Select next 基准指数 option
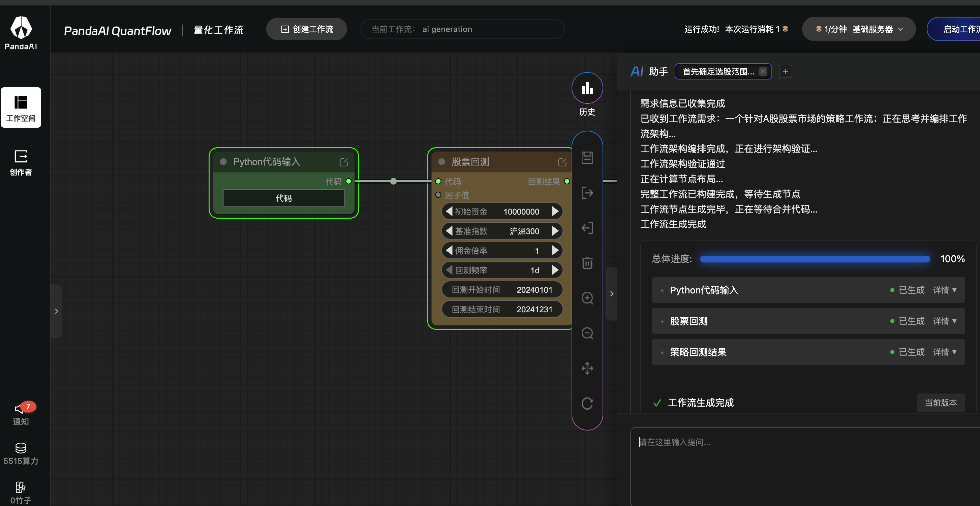 (555, 231)
